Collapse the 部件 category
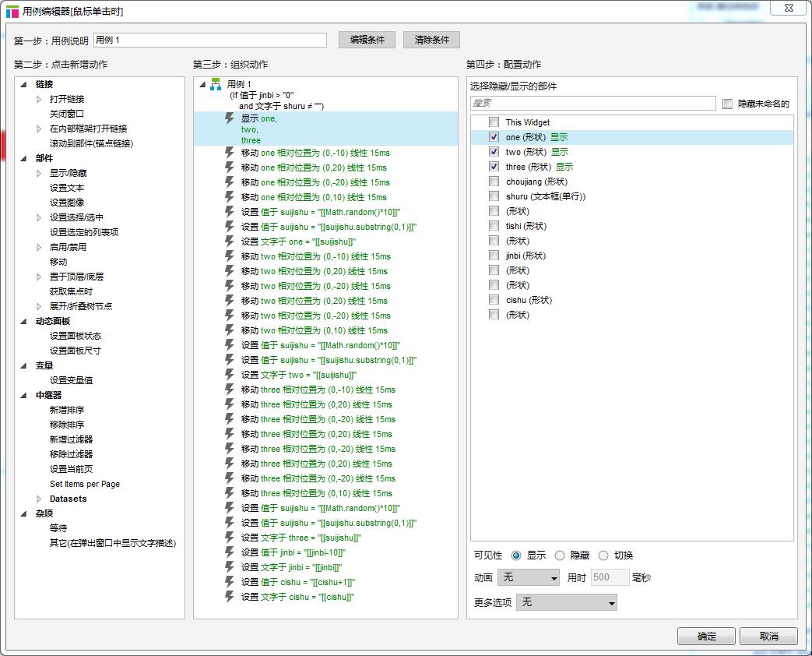The width and height of the screenshot is (812, 656). coord(23,158)
